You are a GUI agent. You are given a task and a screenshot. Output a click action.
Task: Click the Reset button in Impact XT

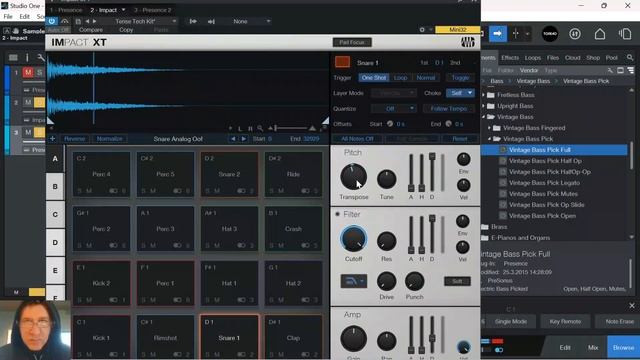coord(460,139)
